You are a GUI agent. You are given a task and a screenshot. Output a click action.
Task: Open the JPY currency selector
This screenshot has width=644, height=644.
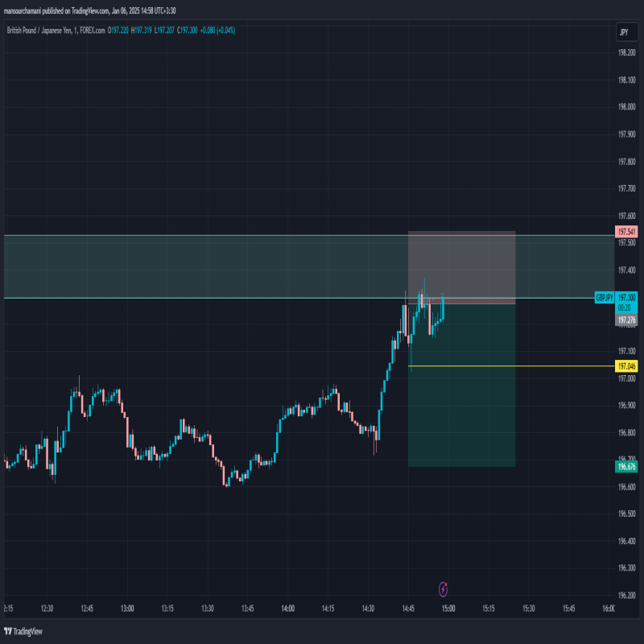[x=622, y=32]
